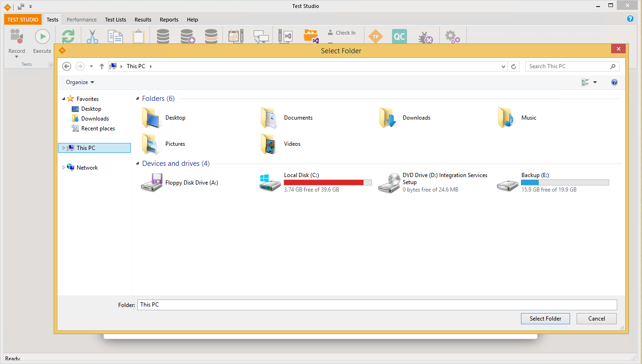The width and height of the screenshot is (642, 364).
Task: Click the red Local Disk (C:) capacity bar
Action: pos(328,183)
